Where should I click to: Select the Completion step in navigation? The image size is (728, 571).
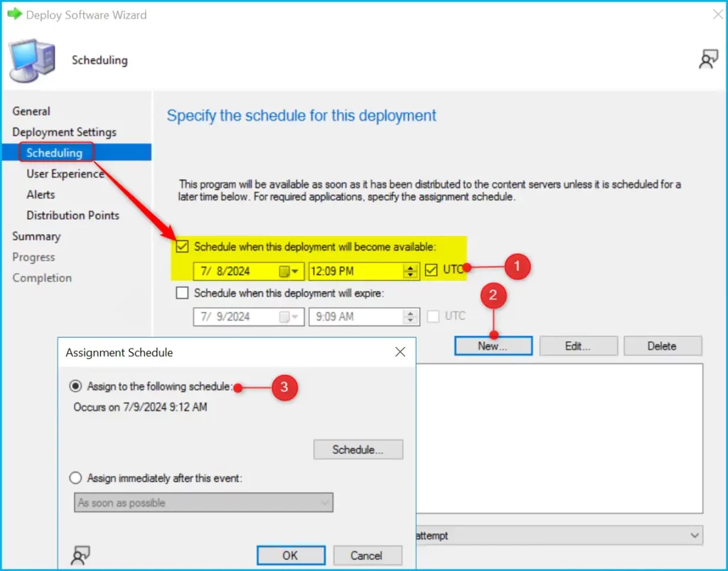tap(42, 278)
